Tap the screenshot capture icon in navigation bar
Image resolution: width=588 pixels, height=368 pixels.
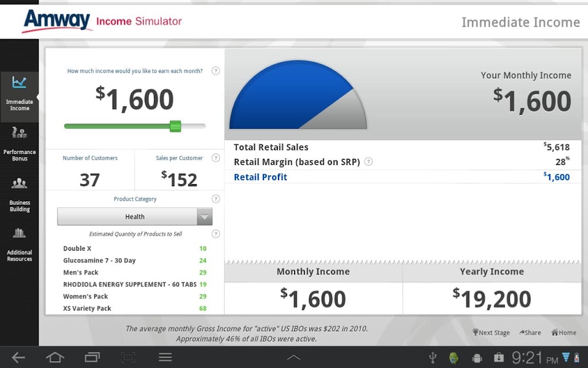click(x=128, y=357)
